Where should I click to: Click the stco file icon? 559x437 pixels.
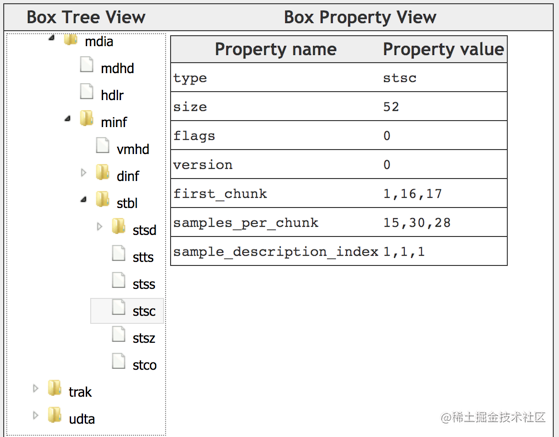coord(119,361)
